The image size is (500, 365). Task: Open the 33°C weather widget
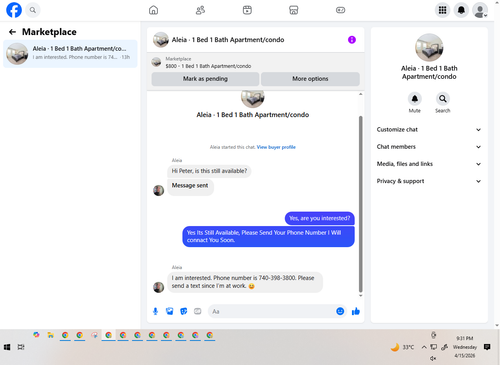[x=402, y=347]
